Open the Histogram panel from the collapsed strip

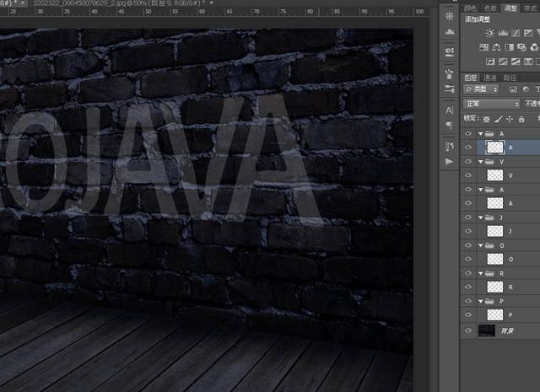pos(450,32)
